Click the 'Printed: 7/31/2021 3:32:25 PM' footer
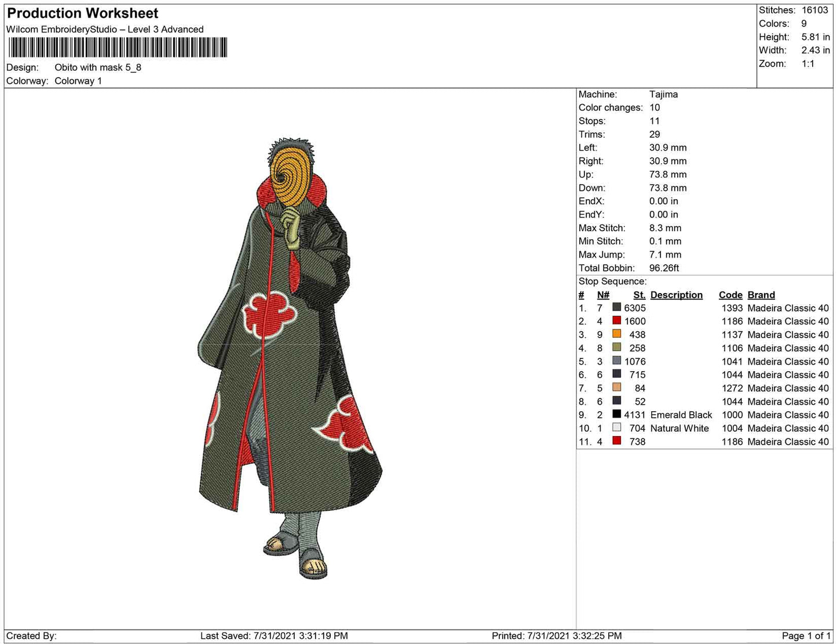 [x=557, y=636]
